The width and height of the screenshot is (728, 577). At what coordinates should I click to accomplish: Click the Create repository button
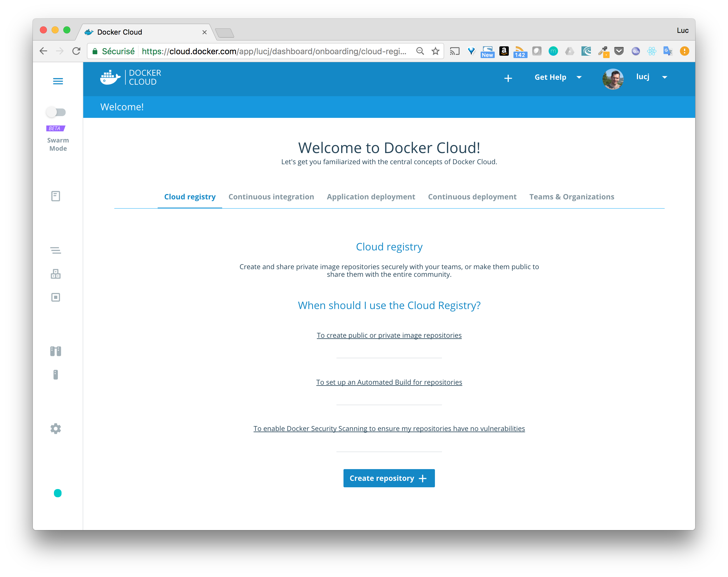tap(389, 478)
